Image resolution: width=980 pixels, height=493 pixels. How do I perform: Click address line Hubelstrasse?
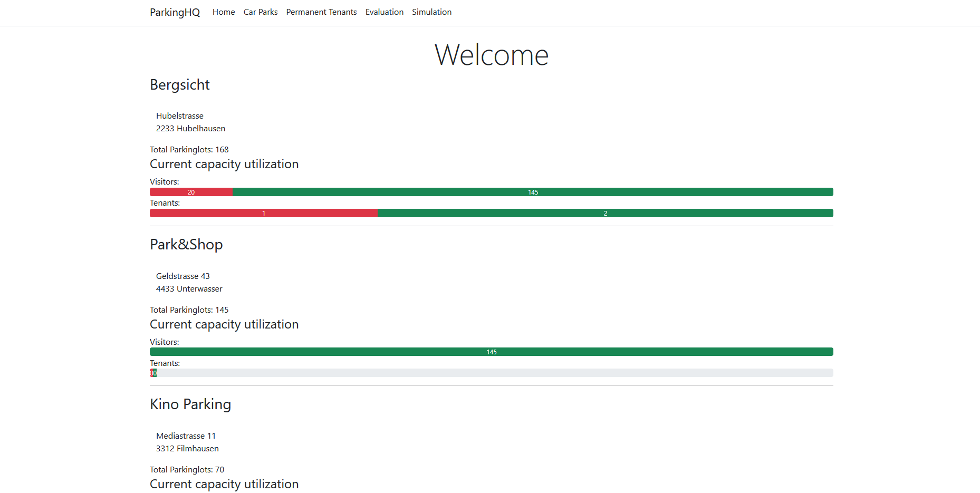click(x=180, y=116)
